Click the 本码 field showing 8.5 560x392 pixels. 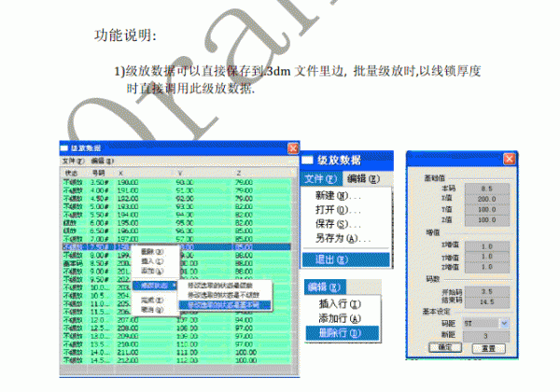coord(487,189)
